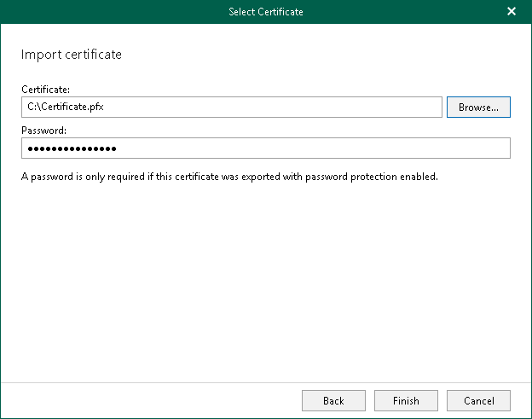The height and width of the screenshot is (419, 532).
Task: Click the X in the title bar
Action: pos(512,12)
